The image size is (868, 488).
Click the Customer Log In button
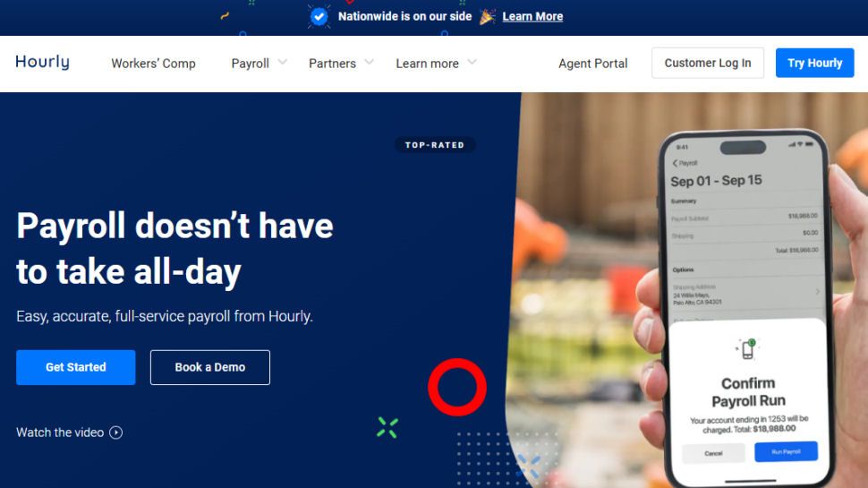point(708,64)
